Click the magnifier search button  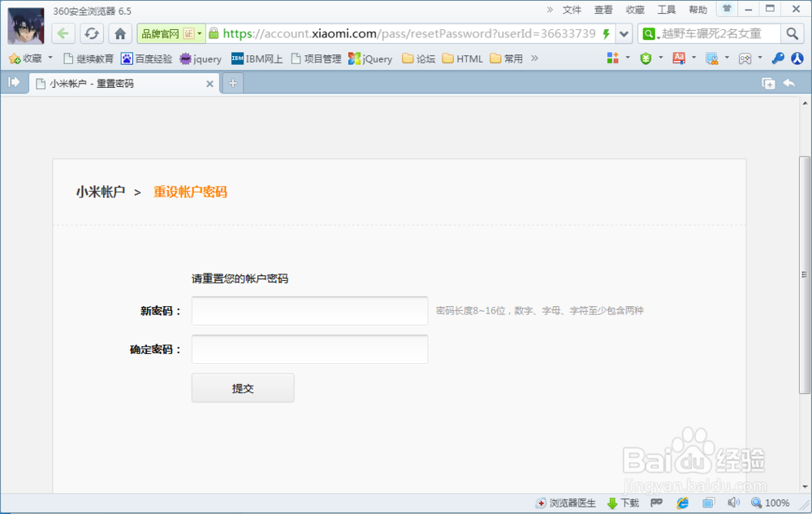pos(792,33)
